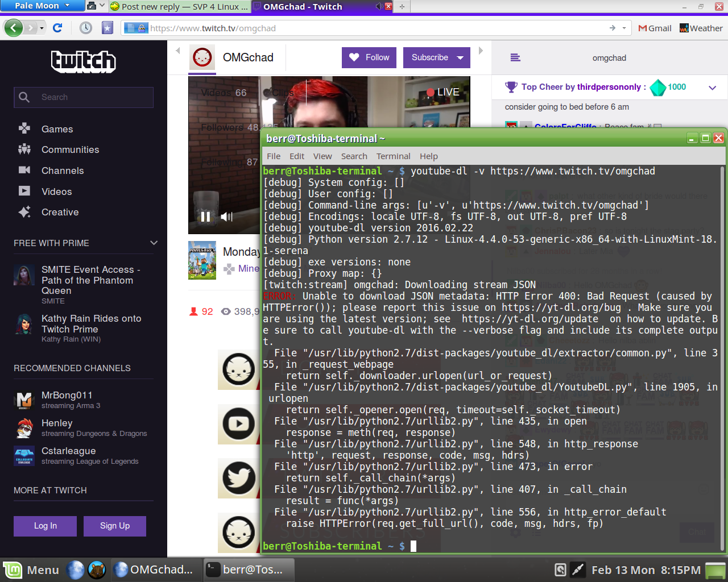The image size is (728, 582).
Task: Open the chat rooms list icon
Action: [515, 57]
